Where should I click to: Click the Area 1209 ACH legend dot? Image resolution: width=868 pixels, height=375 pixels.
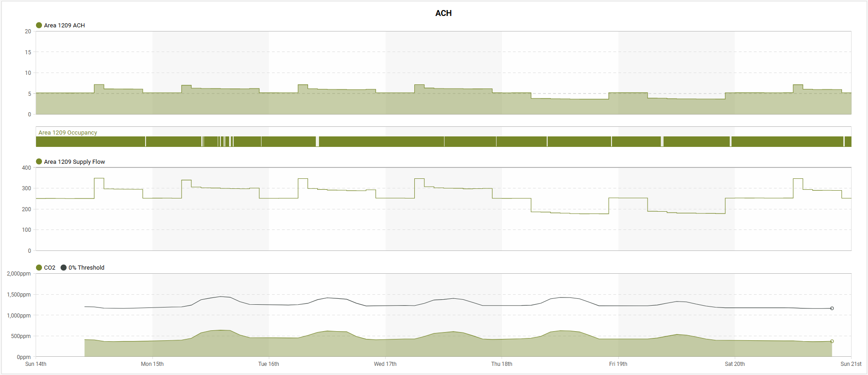pos(39,26)
